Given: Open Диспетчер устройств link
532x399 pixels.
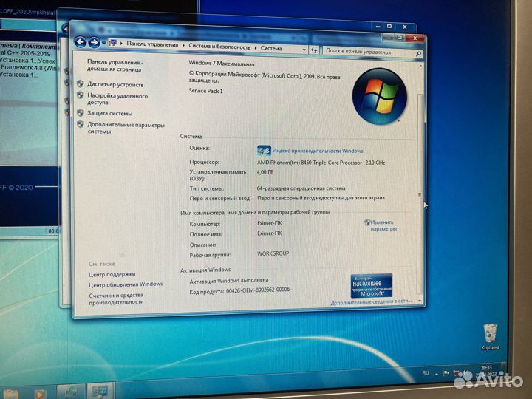Looking at the screenshot, I should (115, 84).
